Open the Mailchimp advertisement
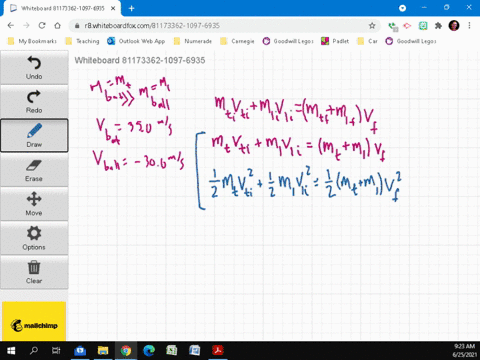This screenshot has width=480, height=360. pyautogui.click(x=34, y=321)
